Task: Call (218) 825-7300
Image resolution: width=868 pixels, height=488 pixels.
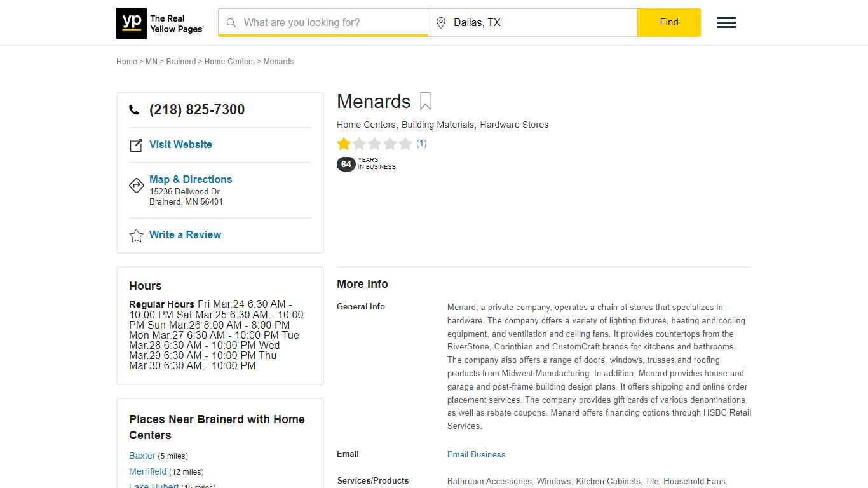Action: coord(197,110)
